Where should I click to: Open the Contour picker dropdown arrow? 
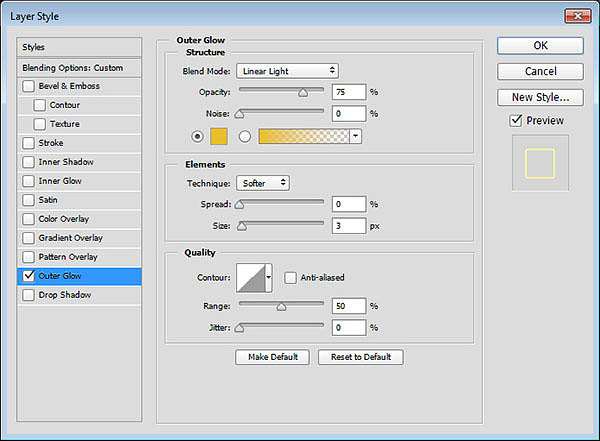(269, 278)
